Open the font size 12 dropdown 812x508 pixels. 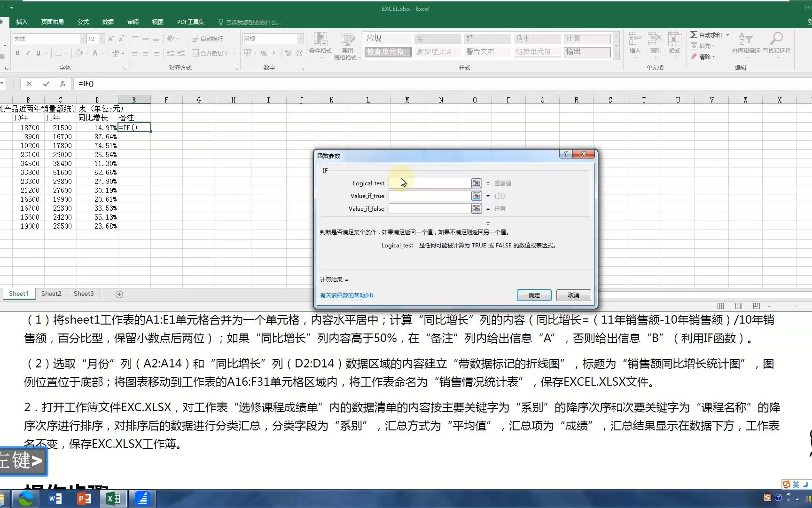click(101, 39)
